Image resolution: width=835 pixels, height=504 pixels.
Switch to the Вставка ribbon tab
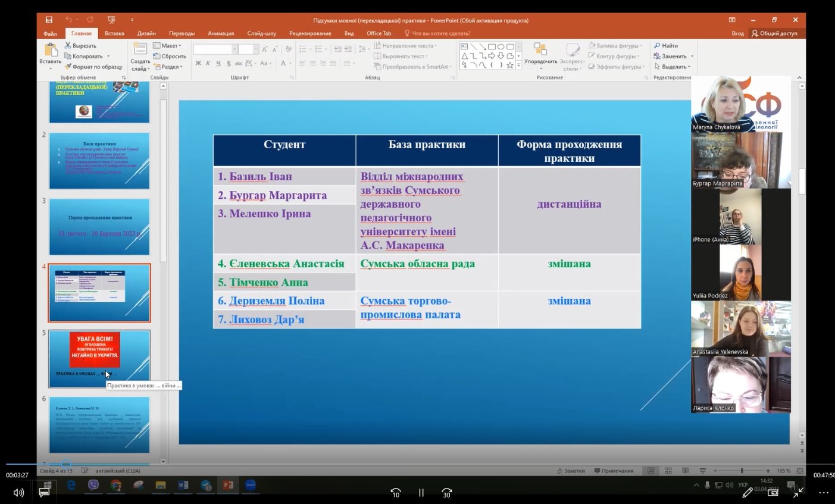click(x=114, y=33)
